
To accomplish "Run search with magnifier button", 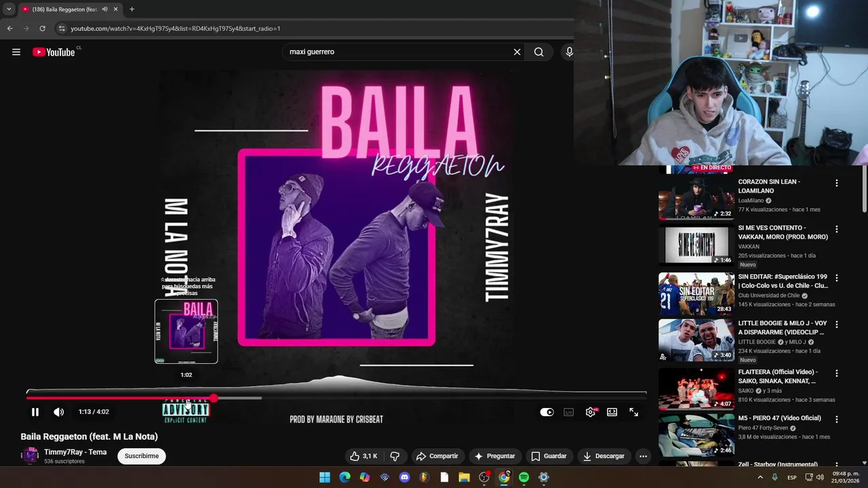I will [x=538, y=52].
